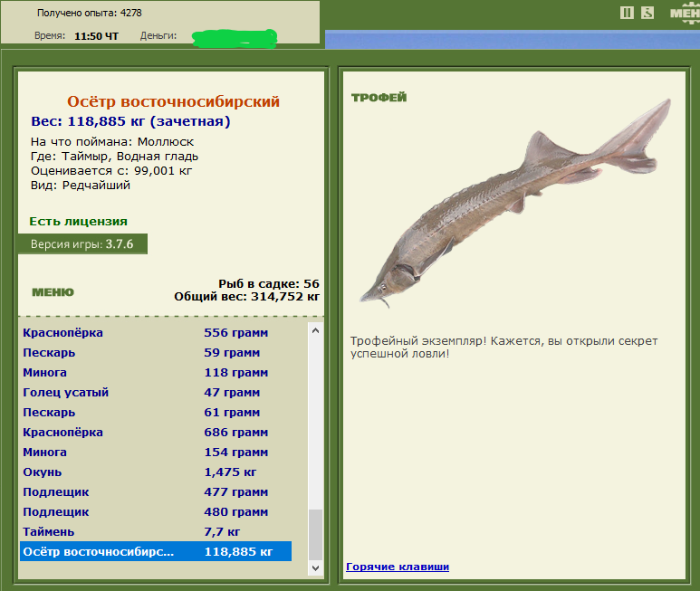Click the fish list scrollbar thumb
700x591 pixels.
[x=315, y=534]
